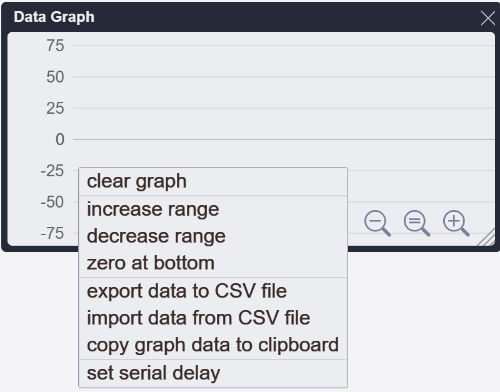This screenshot has width=500, height=392.
Task: Click the -75 axis label
Action: pos(52,233)
